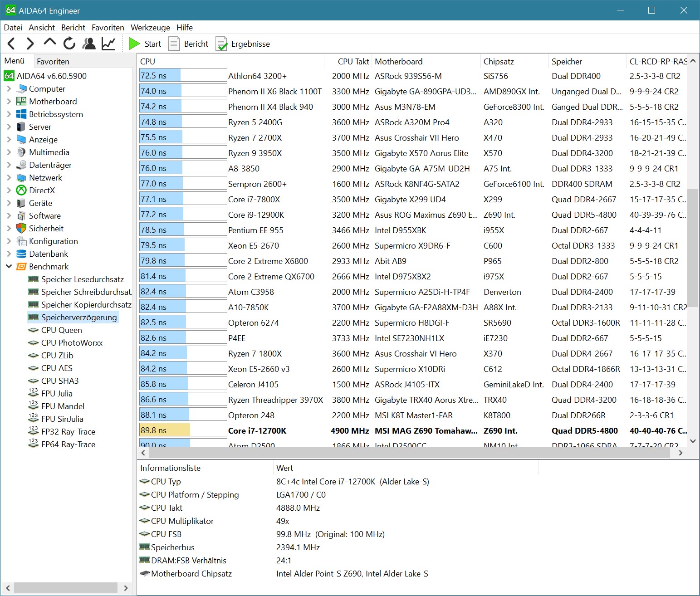Image resolution: width=700 pixels, height=596 pixels.
Task: Click the Refresh icon in toolbar
Action: point(69,44)
